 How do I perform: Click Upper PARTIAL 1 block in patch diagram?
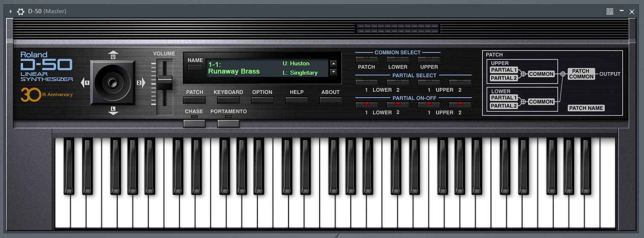(504, 70)
